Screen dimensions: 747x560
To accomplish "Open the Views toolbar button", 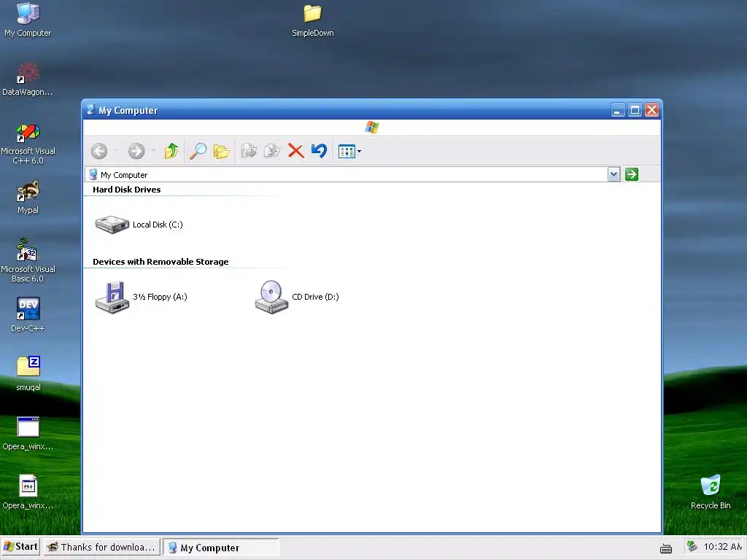I will 347,152.
